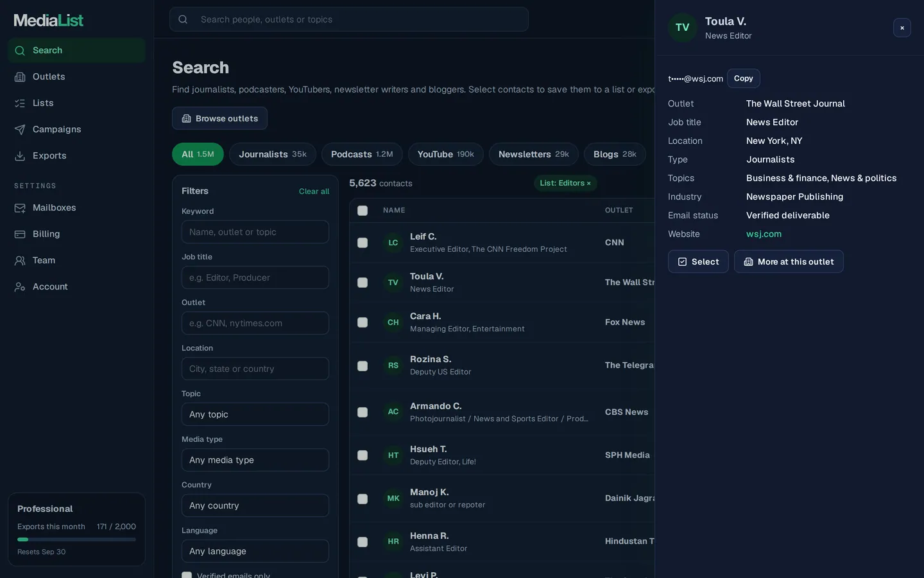Check the box for Cara H.
924x578 pixels.
[x=363, y=322]
